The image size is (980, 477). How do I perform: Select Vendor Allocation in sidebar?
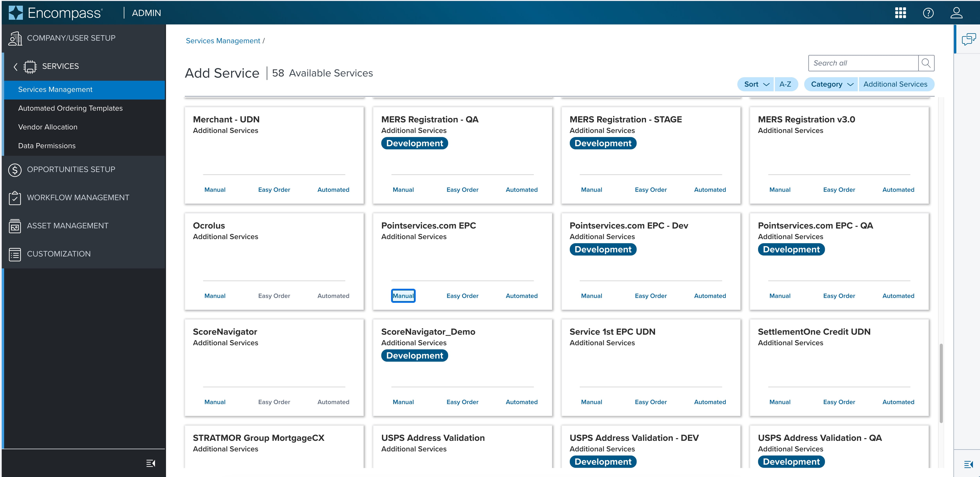coord(48,127)
